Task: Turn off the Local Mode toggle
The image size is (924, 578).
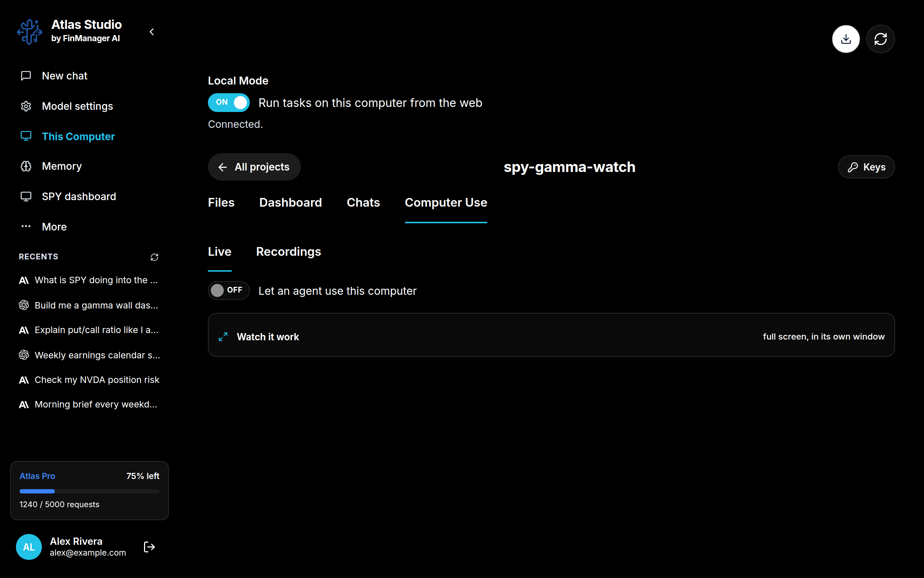Action: pos(229,103)
